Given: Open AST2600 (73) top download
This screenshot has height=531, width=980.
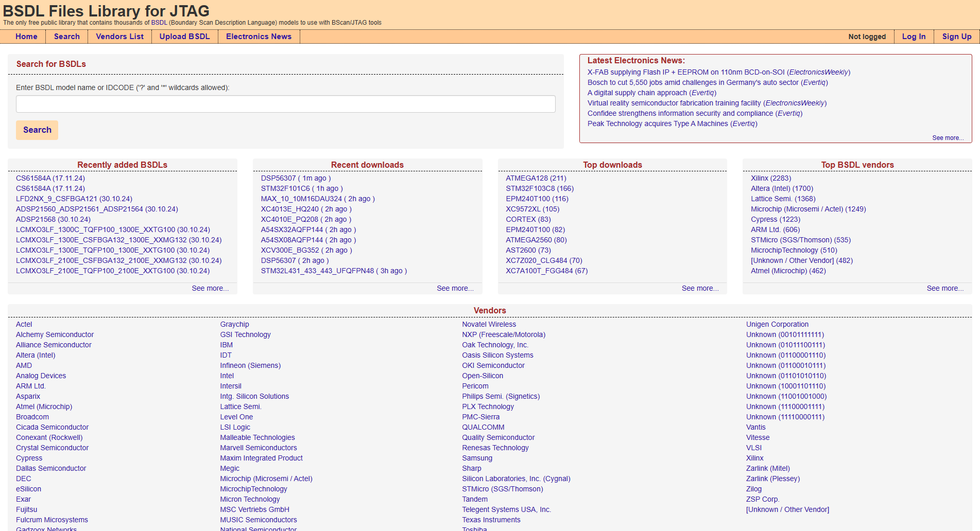Looking at the screenshot, I should pos(528,250).
